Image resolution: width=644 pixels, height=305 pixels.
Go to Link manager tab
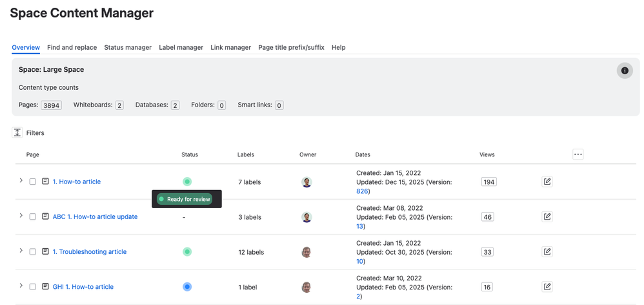tap(231, 47)
